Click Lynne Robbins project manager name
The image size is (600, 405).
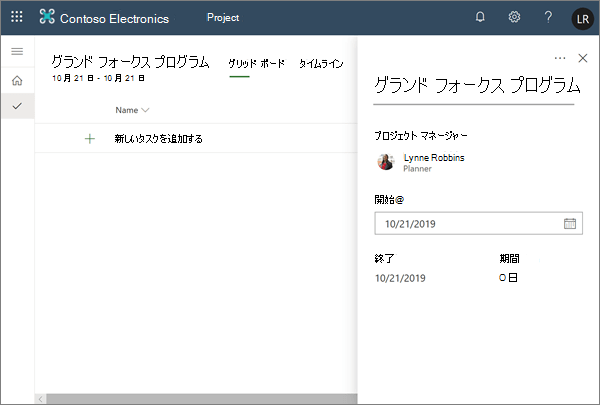pos(434,157)
